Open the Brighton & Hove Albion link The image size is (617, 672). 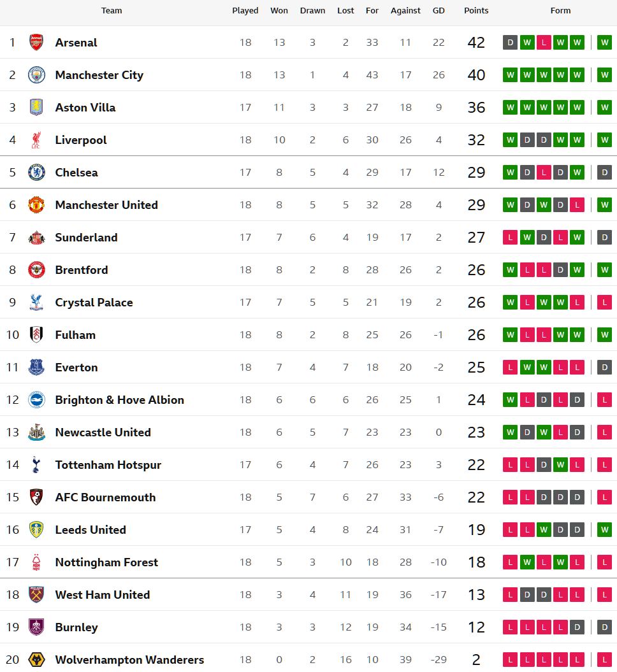pos(120,400)
